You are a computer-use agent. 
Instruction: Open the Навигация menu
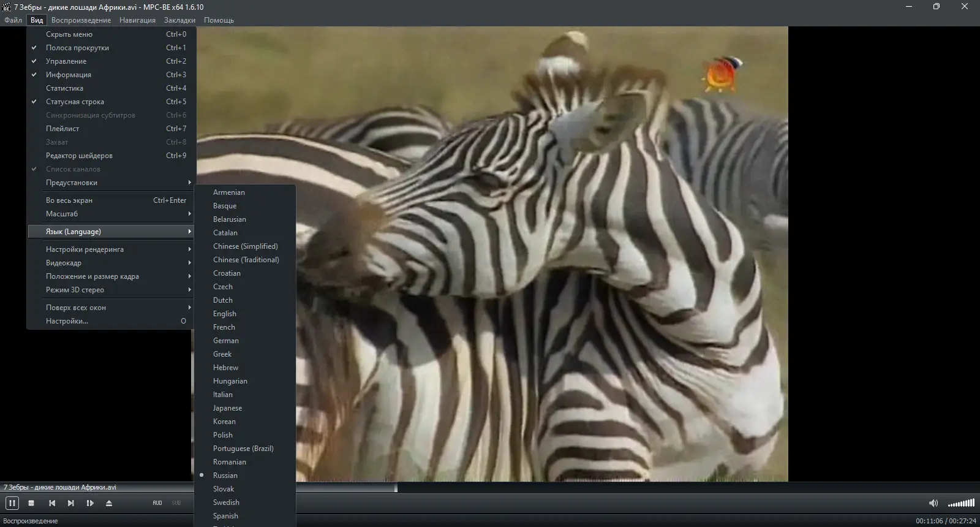(138, 20)
